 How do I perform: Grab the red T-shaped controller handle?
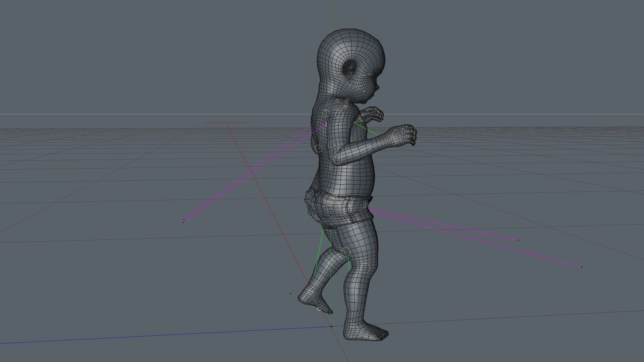pyautogui.click(x=226, y=123)
